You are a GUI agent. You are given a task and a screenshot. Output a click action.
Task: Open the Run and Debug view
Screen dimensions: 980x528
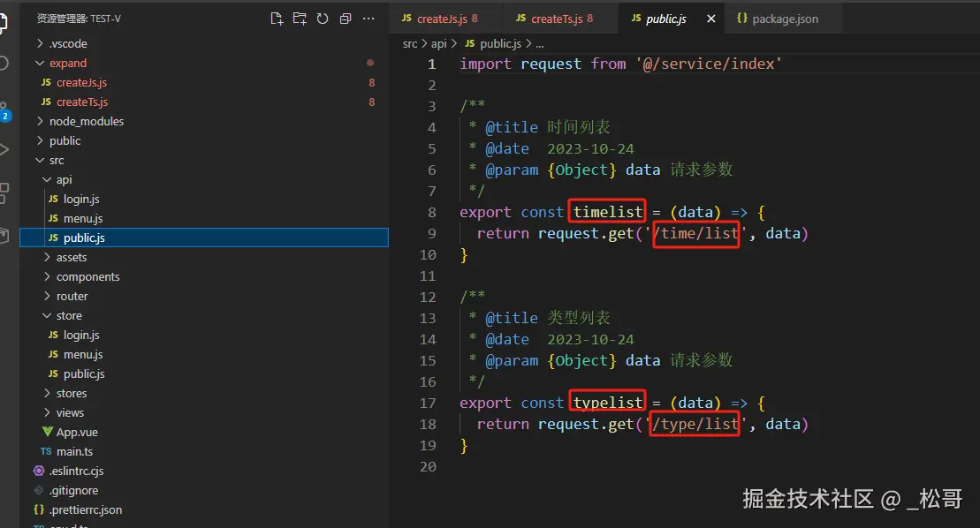[4, 148]
